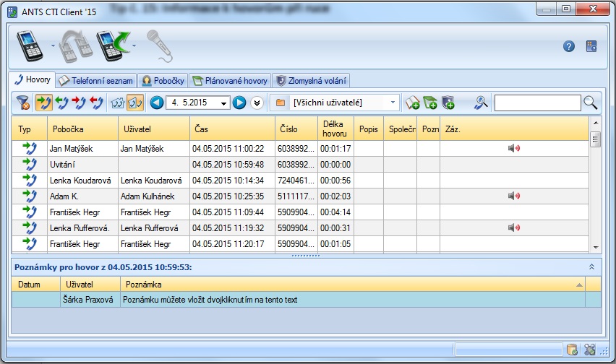This screenshot has width=616, height=364.
Task: Click call type icon in Lenka Koudarová row
Action: (30, 181)
